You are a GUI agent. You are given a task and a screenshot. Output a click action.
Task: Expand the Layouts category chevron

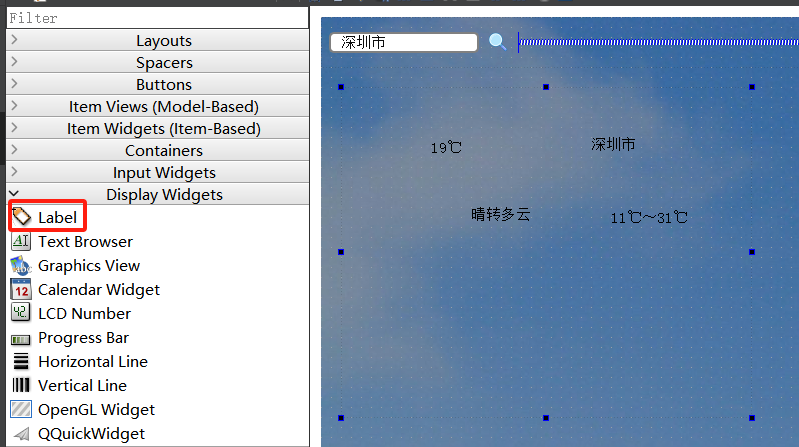click(x=14, y=39)
